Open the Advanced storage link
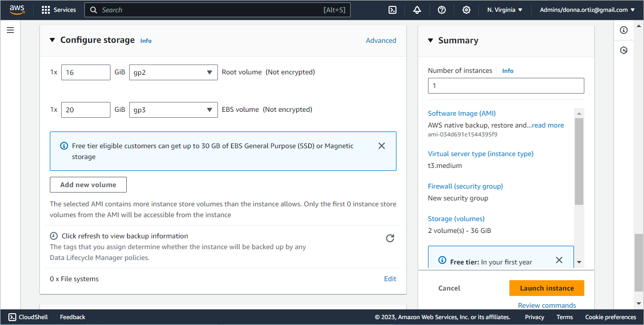Screen dimensions: 644x325 tap(381, 40)
